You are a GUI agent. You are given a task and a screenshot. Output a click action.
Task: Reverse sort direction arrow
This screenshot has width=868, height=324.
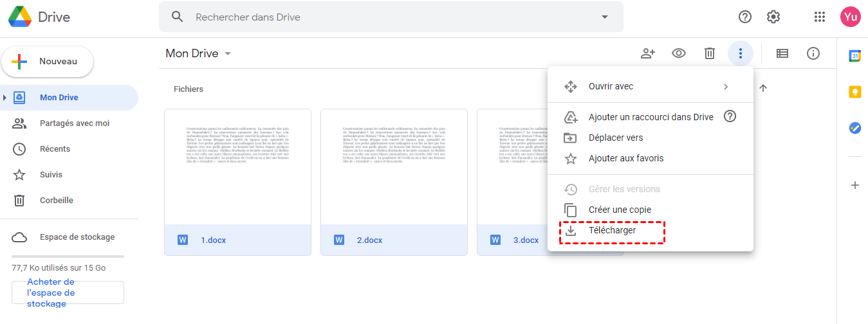tap(763, 89)
